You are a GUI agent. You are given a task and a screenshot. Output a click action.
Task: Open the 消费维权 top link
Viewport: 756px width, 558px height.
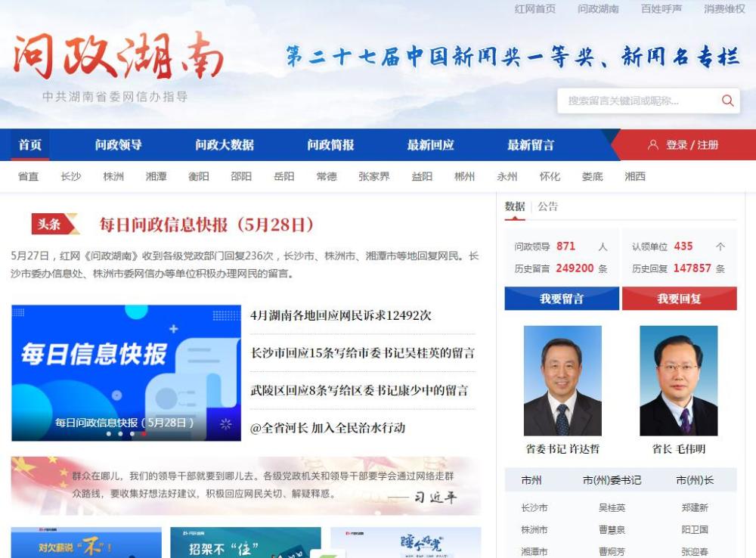point(724,9)
